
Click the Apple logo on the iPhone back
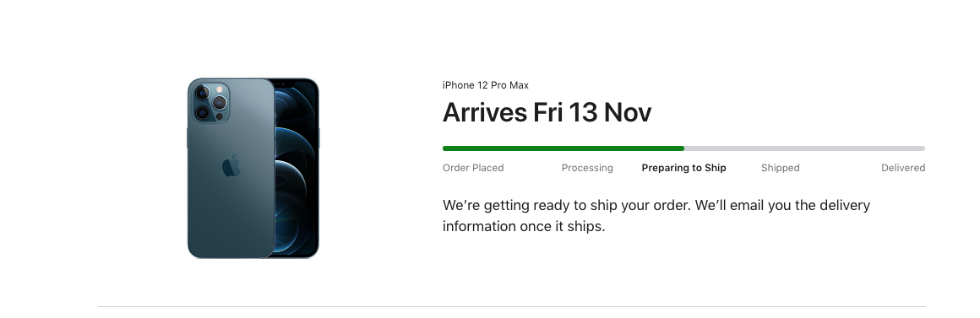231,165
